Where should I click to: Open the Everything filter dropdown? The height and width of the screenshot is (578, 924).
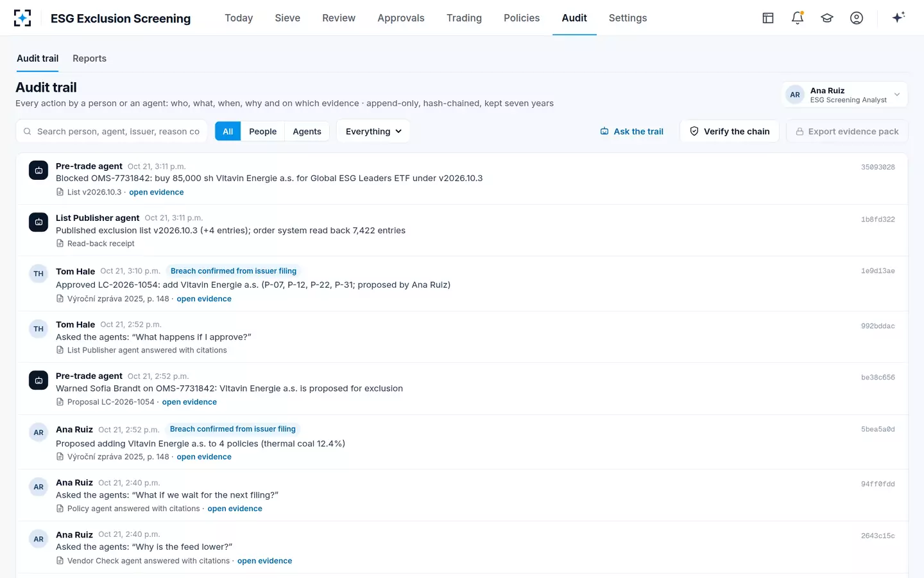373,131
